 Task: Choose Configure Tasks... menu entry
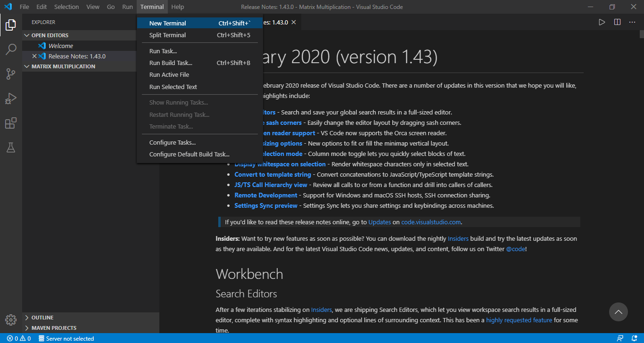(x=200, y=142)
